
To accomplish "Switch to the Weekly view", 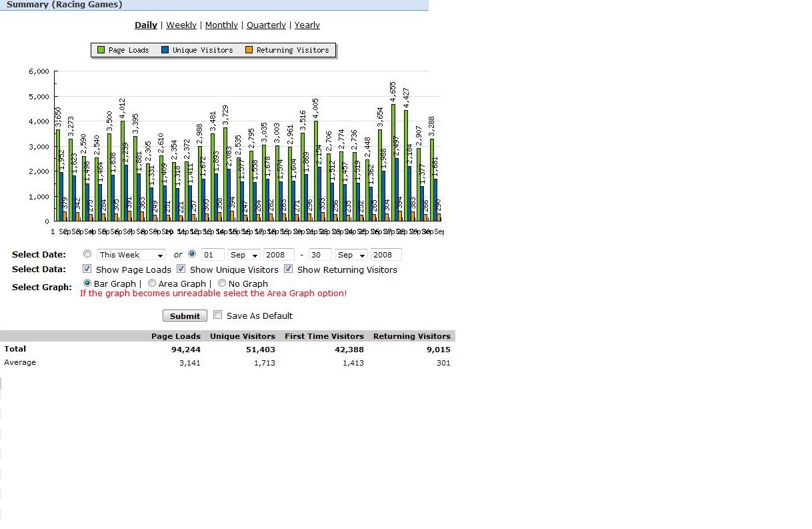I will coord(181,25).
